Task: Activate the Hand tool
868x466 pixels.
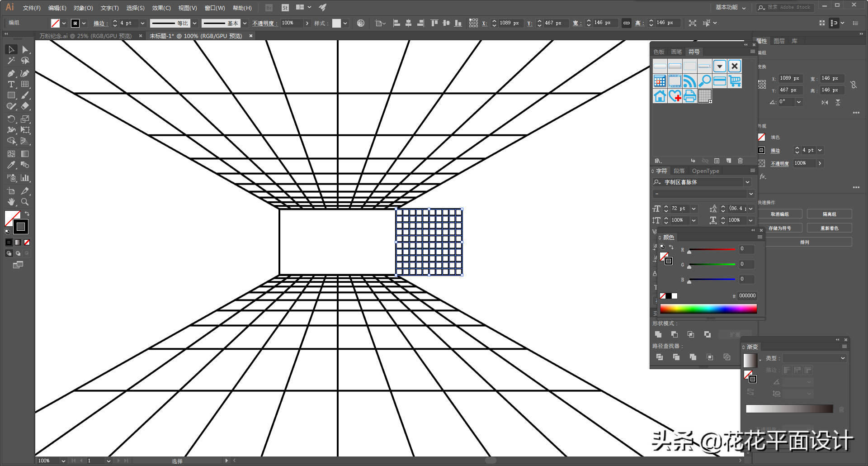Action: [x=11, y=202]
